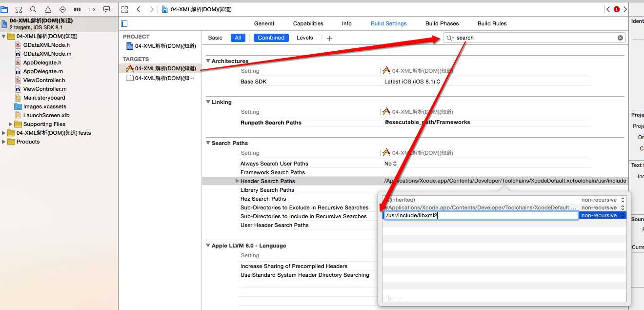Screen dimensions: 644x310
Task: Click the build settings search field
Action: coord(534,38)
